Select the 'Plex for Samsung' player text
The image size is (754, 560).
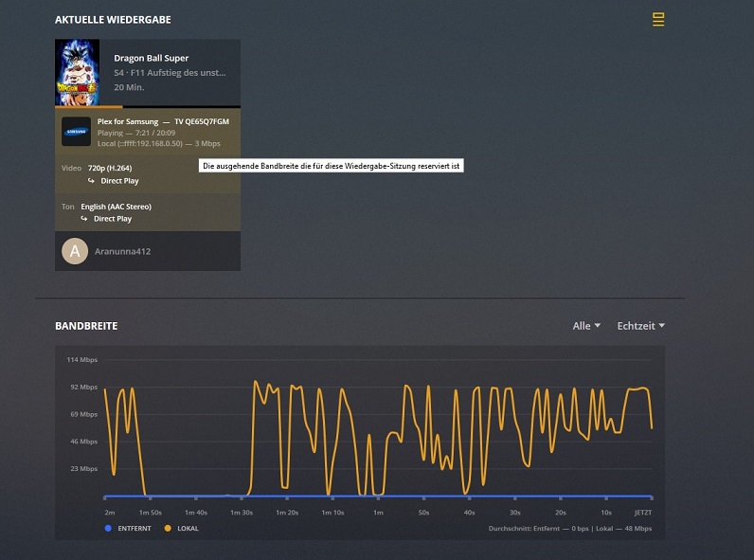(x=128, y=121)
